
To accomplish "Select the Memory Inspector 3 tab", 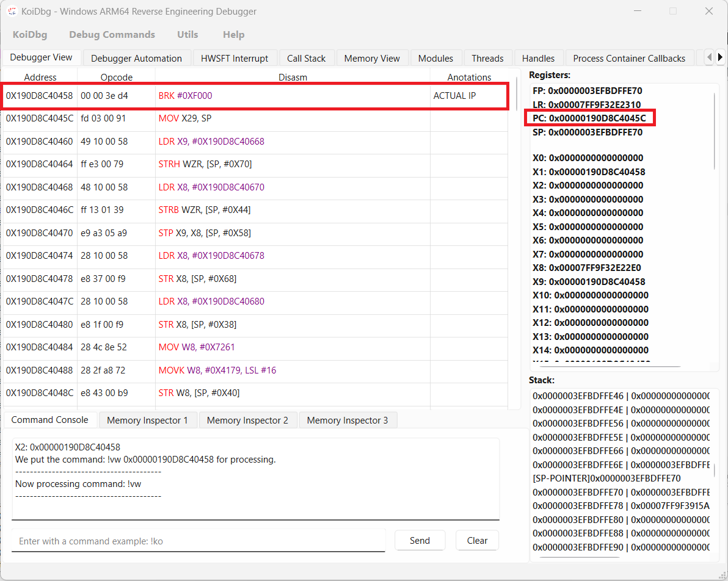I will coord(348,420).
